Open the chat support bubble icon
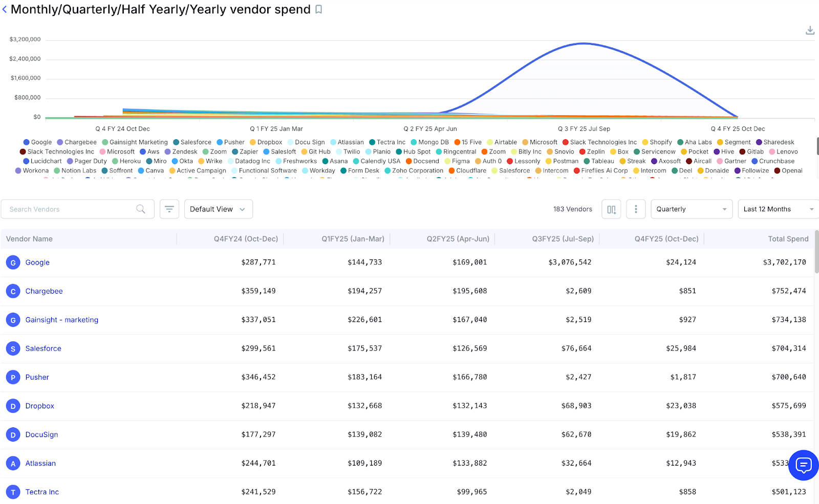This screenshot has height=504, width=819. [803, 465]
